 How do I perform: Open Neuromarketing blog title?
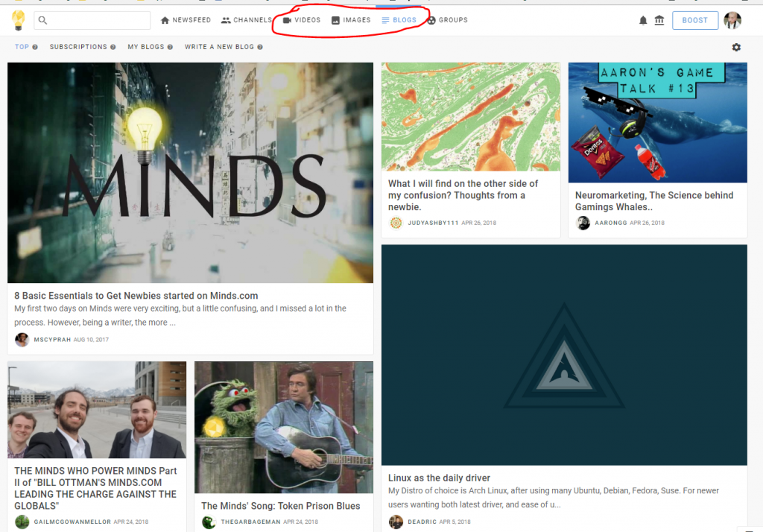point(654,201)
